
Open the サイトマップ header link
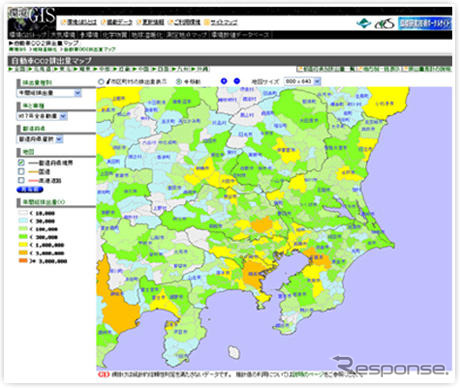(221, 22)
